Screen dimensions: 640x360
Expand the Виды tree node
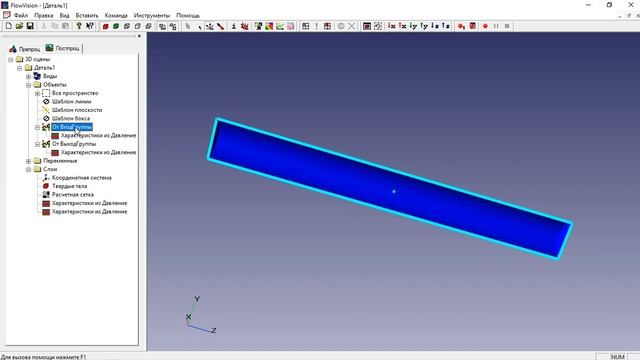(29, 77)
